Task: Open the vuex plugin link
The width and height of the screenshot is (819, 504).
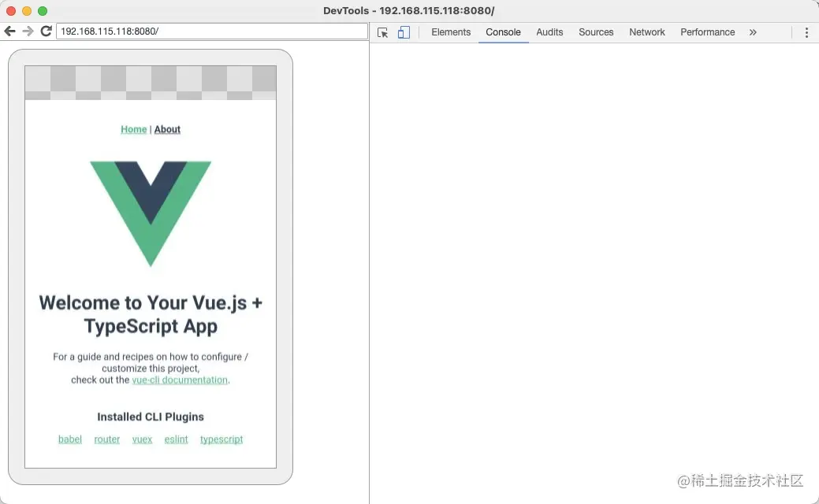Action: click(142, 439)
